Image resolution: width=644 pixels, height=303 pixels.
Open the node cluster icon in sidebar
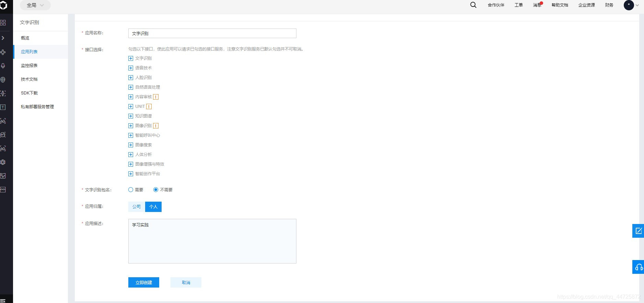(x=3, y=52)
